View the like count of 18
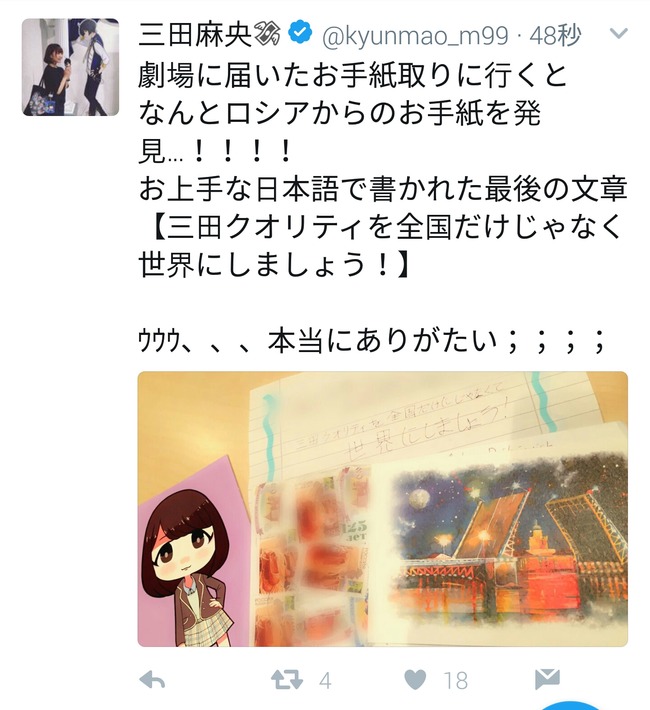Viewport: 650px width, 710px height. [456, 681]
